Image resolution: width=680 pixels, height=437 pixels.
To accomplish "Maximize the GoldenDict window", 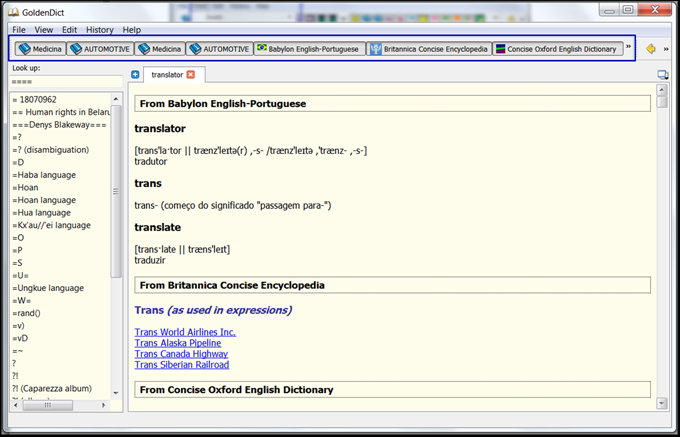I will click(628, 10).
